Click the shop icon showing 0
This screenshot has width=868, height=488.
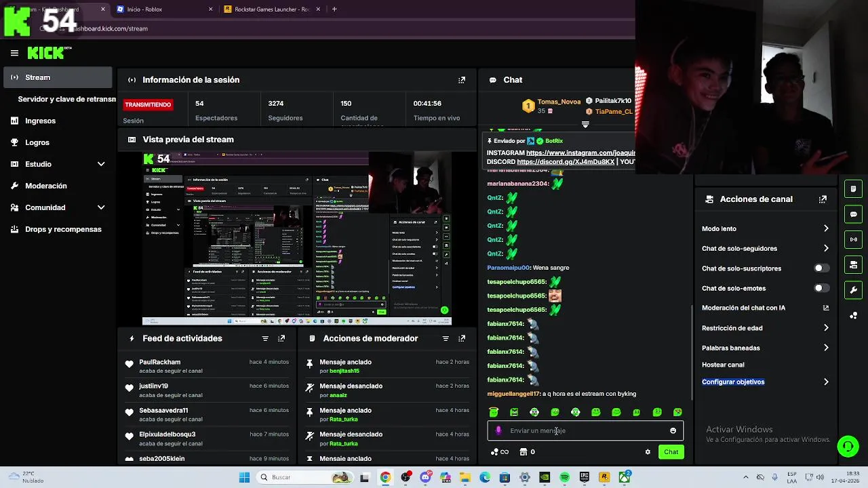[527, 452]
